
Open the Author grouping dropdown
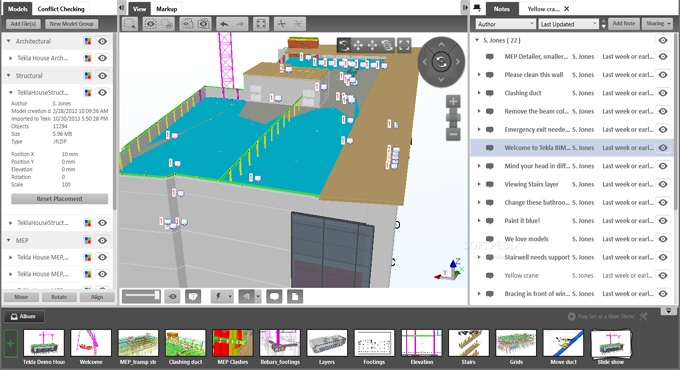505,24
